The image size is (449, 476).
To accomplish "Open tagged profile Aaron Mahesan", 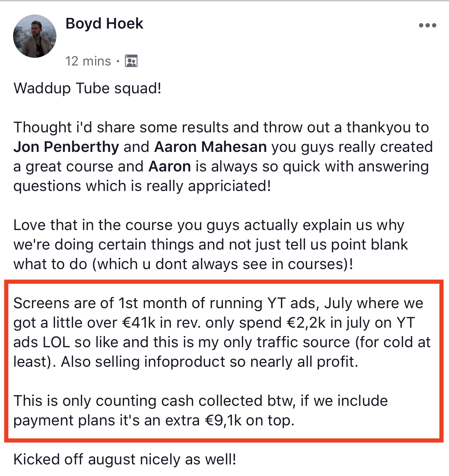I will pyautogui.click(x=211, y=147).
